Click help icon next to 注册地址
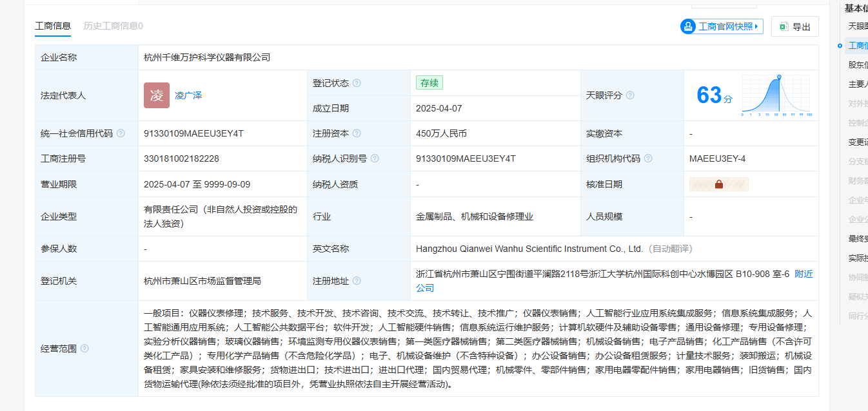The width and height of the screenshot is (868, 411). [x=357, y=281]
